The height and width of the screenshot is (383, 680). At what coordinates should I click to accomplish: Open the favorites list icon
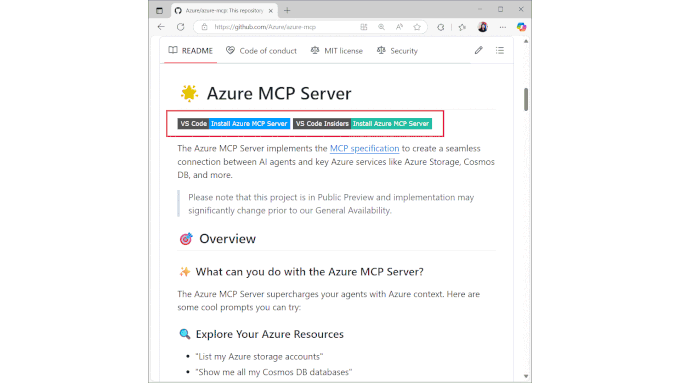tap(462, 27)
